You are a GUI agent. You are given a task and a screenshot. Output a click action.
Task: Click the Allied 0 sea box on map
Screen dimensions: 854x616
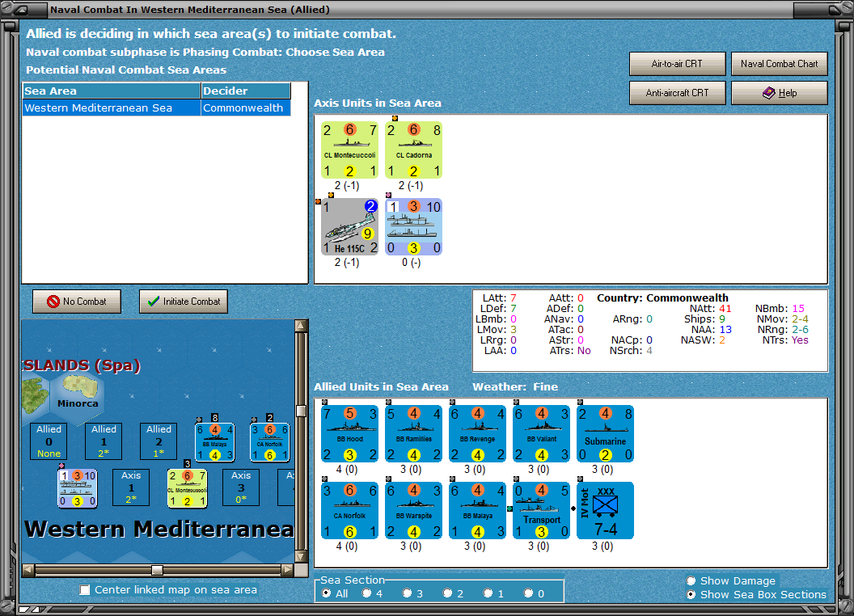pos(49,441)
